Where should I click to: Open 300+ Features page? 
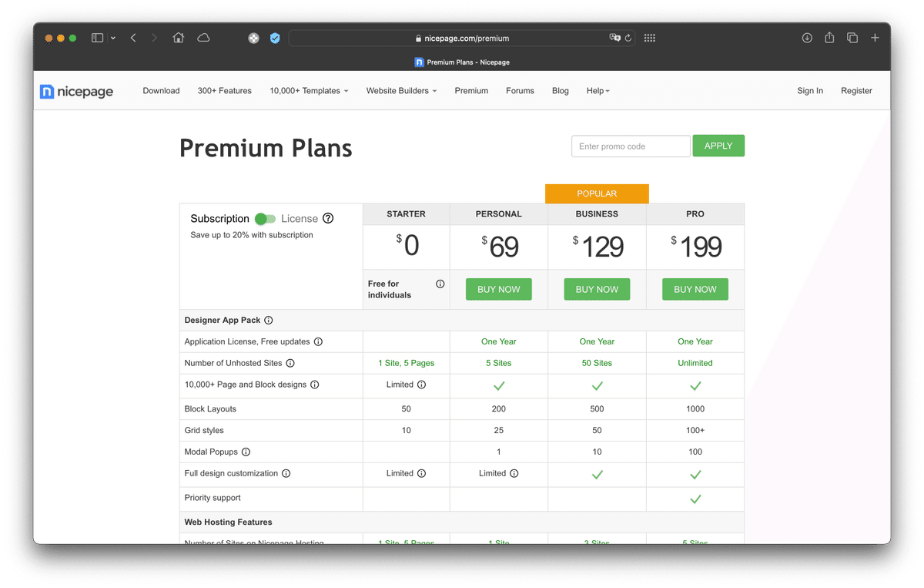tap(225, 91)
